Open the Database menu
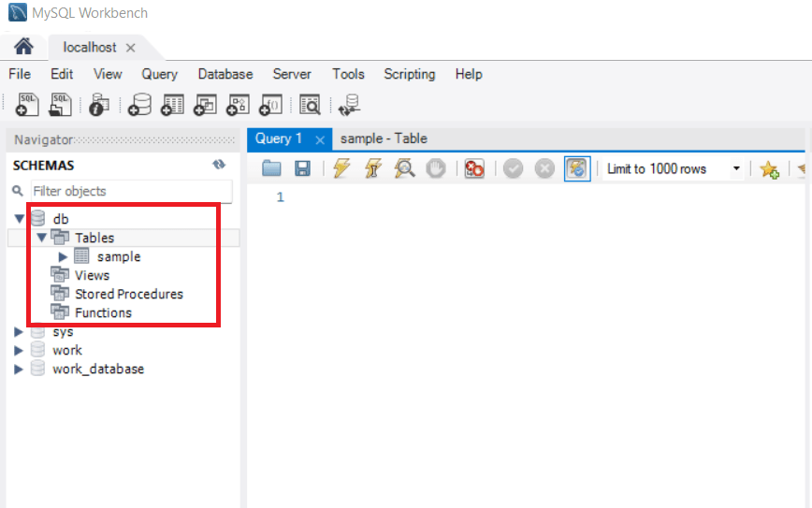This screenshot has width=812, height=508. click(225, 74)
